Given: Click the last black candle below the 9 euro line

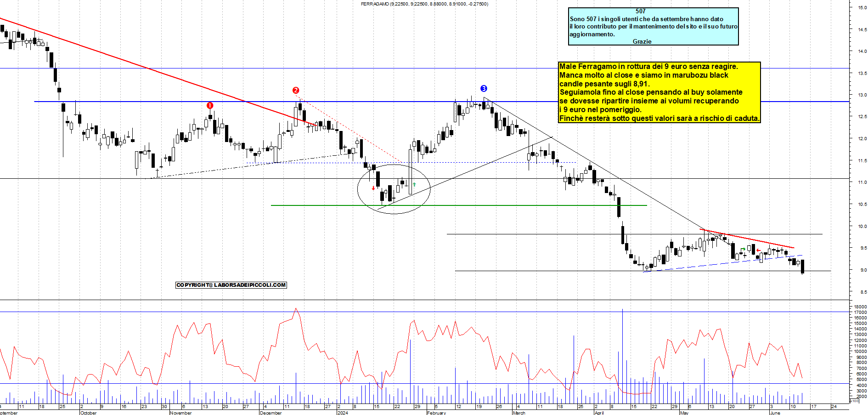Looking at the screenshot, I should 803,267.
